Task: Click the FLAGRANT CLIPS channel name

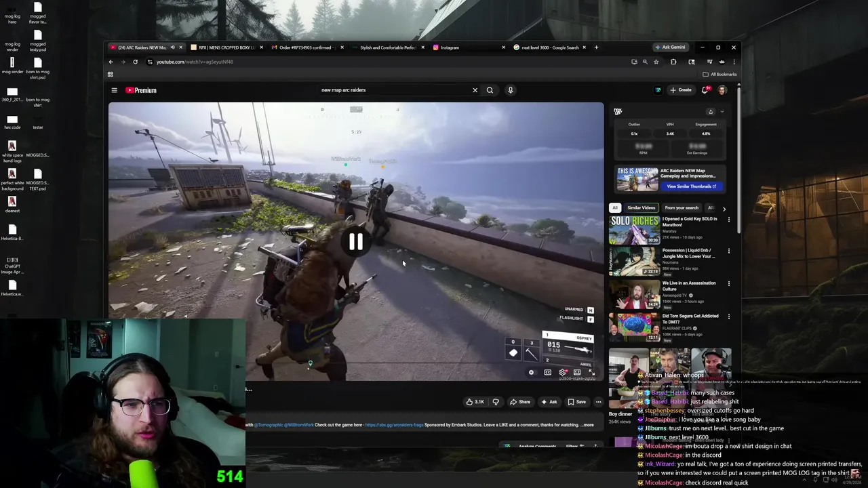Action: (x=677, y=328)
